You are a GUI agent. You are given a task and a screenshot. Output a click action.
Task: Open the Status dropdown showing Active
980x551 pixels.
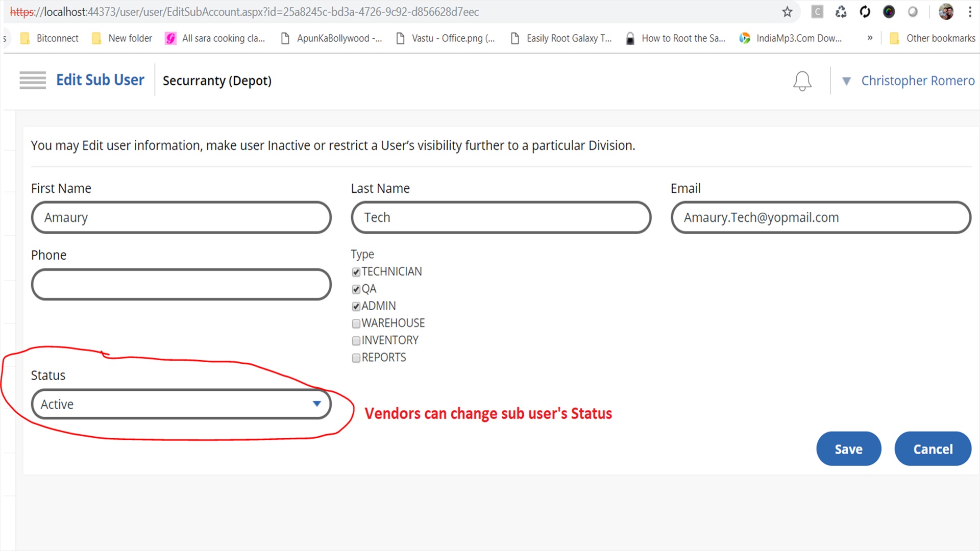coord(181,405)
